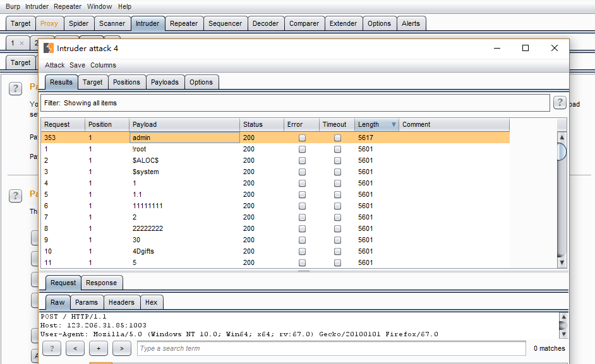Open the Save menu
The width and height of the screenshot is (595, 364).
pyautogui.click(x=78, y=65)
